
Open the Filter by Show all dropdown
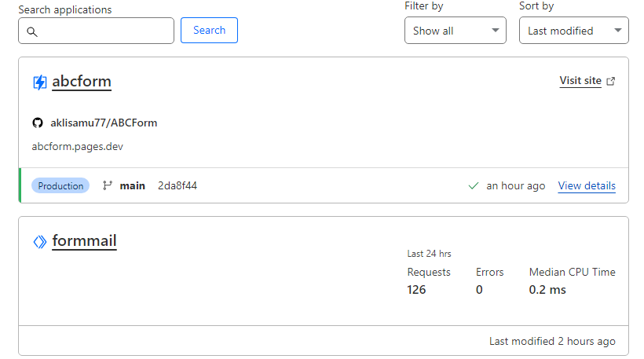point(455,31)
